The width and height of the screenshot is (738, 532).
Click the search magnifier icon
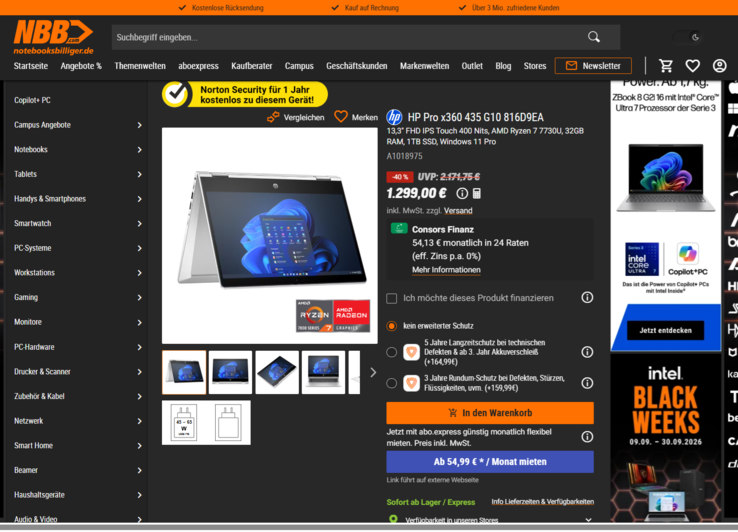coord(594,37)
